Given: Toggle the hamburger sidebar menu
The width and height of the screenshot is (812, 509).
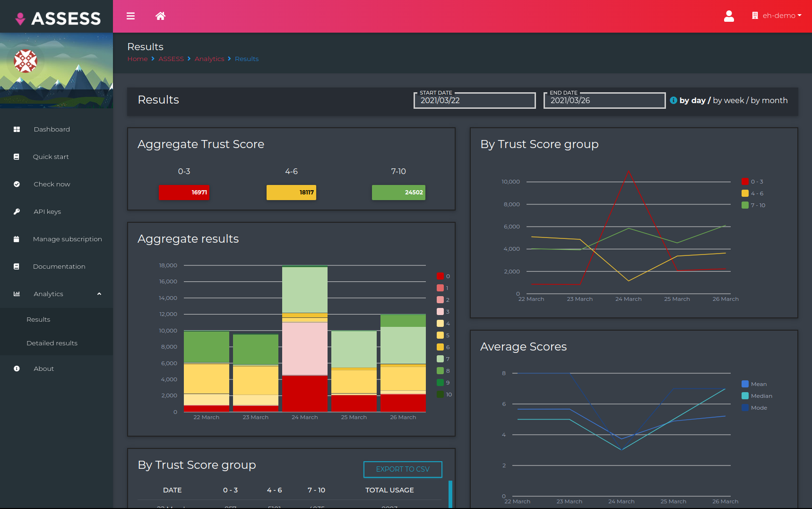Looking at the screenshot, I should coord(130,16).
